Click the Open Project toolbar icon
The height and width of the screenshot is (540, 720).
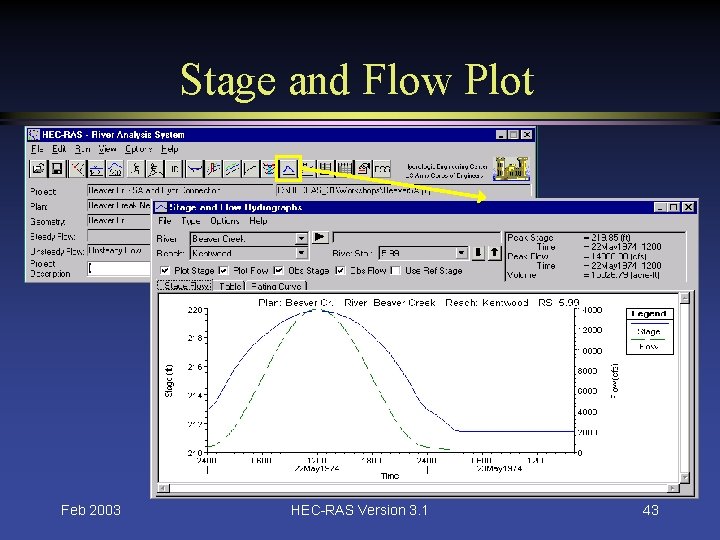[x=38, y=169]
